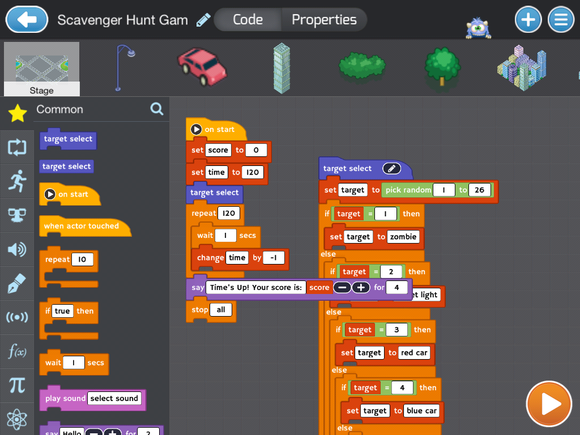This screenshot has height=435, width=580.
Task: Click 'target select' call in on start script
Action: 214,193
